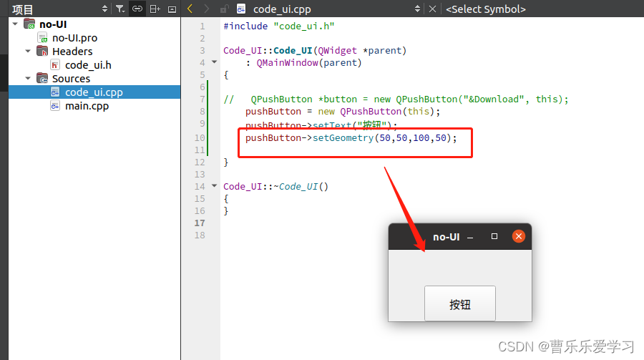Fold the constructor at line 4
The image size is (644, 360).
point(213,62)
